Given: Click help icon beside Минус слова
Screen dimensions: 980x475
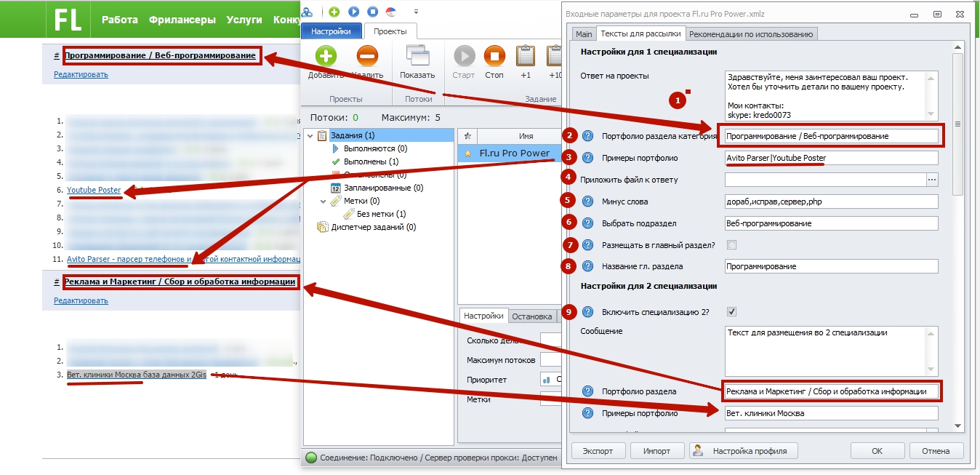Looking at the screenshot, I should pos(588,201).
